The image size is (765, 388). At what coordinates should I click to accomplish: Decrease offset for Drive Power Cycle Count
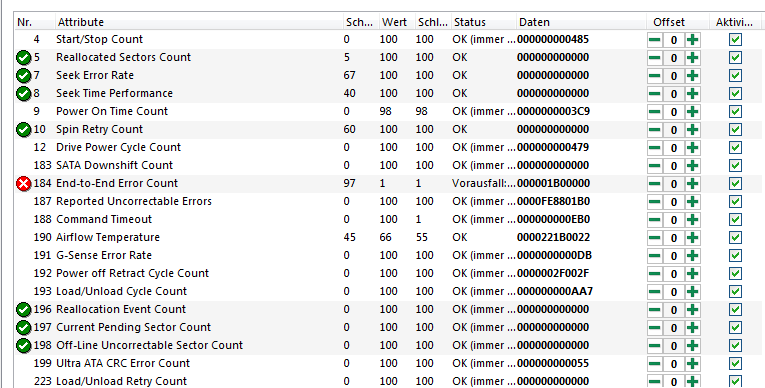[655, 148]
